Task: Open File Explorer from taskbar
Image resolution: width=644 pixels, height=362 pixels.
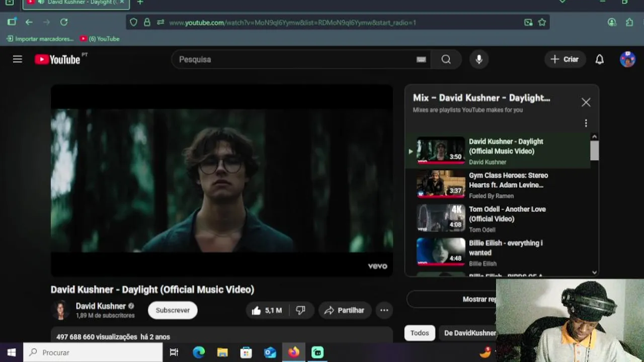Action: pos(222,352)
